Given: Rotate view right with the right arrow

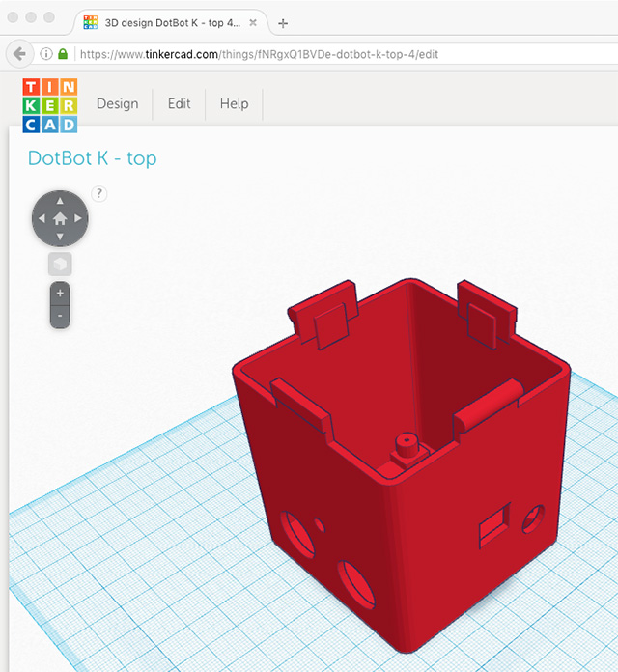Looking at the screenshot, I should (x=79, y=219).
